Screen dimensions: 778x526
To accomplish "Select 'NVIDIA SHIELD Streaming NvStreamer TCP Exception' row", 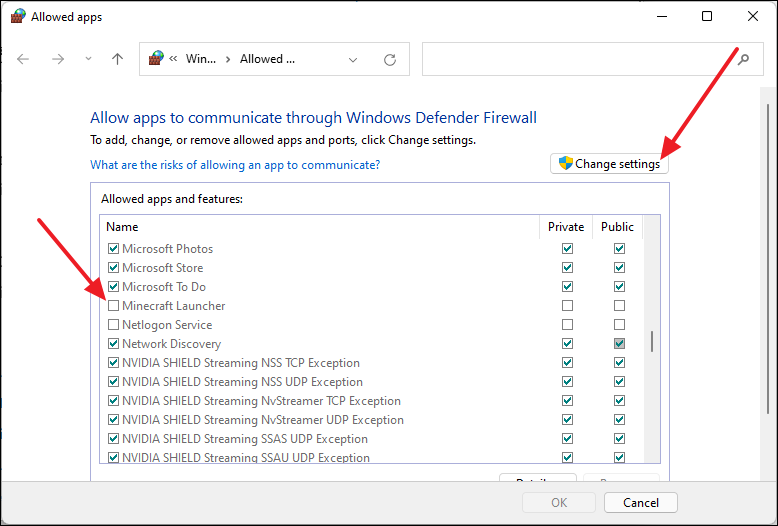I will [261, 401].
